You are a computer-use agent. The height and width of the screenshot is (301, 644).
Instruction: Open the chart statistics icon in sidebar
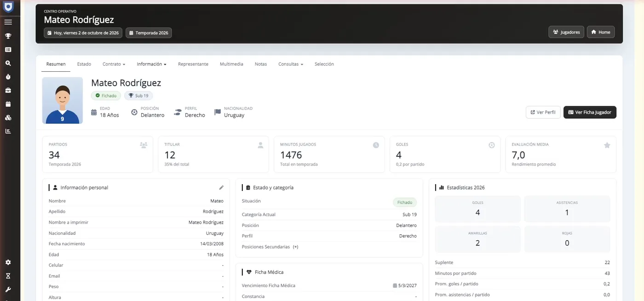point(8,131)
